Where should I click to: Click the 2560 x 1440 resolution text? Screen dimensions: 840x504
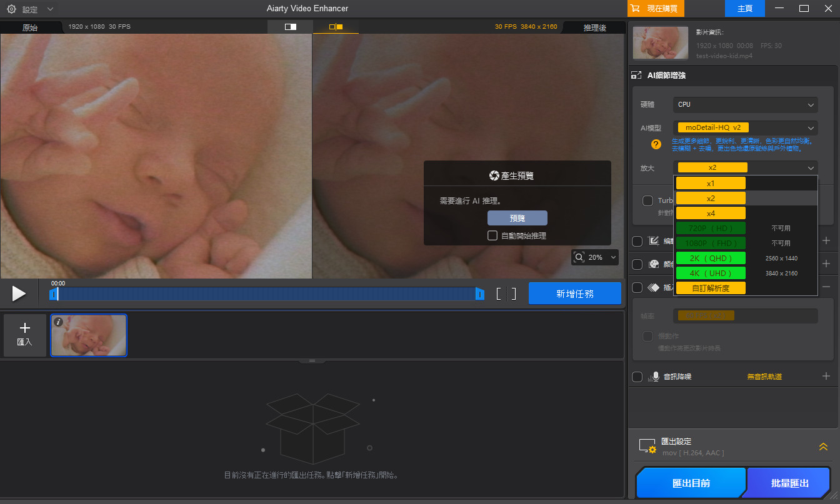click(781, 258)
